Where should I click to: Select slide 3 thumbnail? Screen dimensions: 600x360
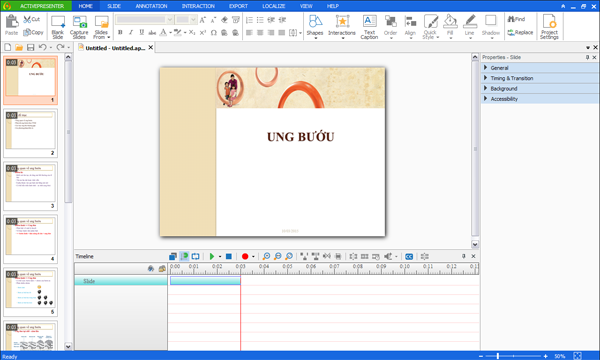31,186
